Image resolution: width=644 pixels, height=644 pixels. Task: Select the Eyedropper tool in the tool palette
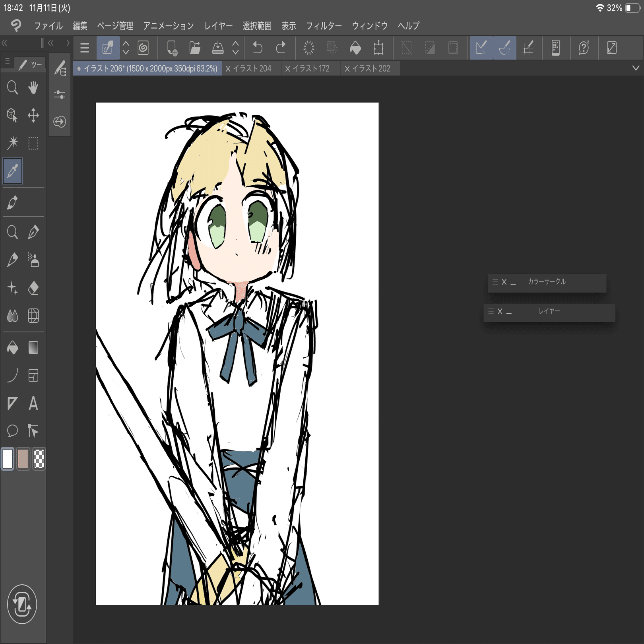click(12, 171)
